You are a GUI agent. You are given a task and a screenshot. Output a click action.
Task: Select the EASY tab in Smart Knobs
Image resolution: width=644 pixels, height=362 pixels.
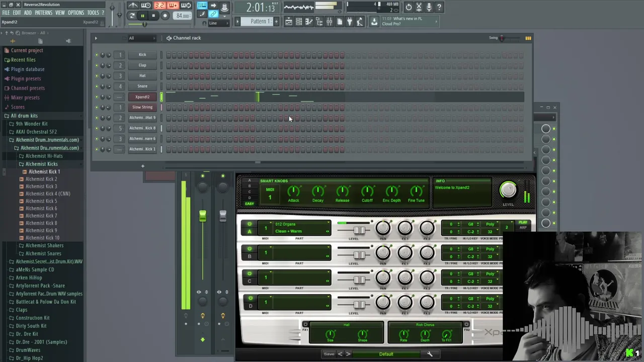[250, 204]
